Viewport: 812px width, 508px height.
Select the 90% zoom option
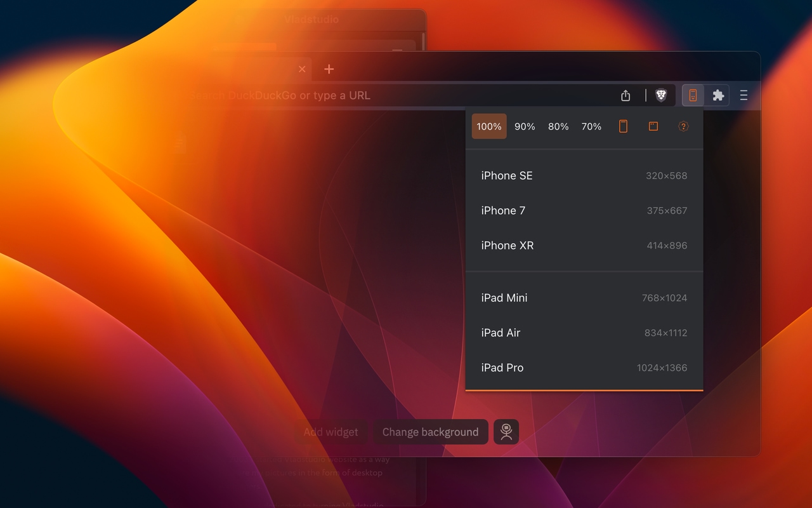525,126
